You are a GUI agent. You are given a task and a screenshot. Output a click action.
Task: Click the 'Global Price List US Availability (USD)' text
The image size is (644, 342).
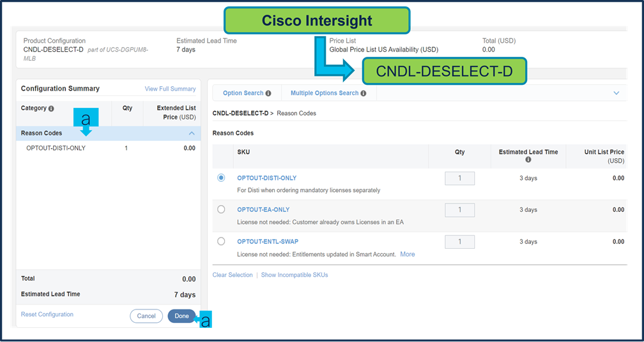(383, 50)
